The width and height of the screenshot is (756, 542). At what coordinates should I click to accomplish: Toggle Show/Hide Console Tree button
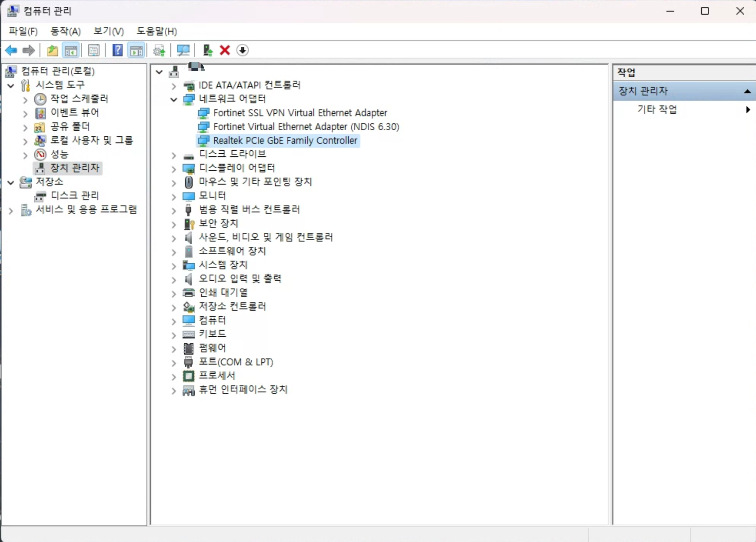coord(71,50)
